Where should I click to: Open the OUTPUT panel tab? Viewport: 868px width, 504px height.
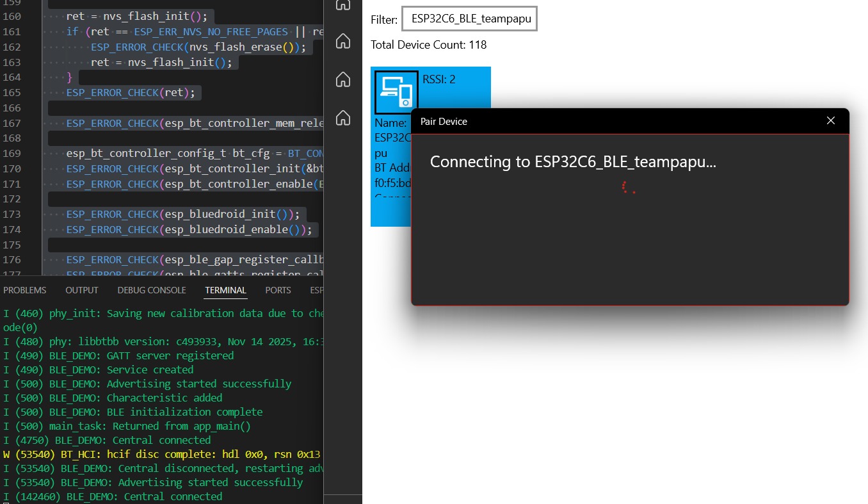click(x=81, y=290)
